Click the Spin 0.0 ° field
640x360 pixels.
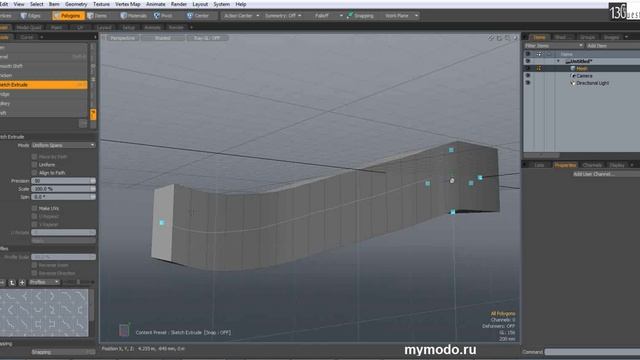click(63, 197)
